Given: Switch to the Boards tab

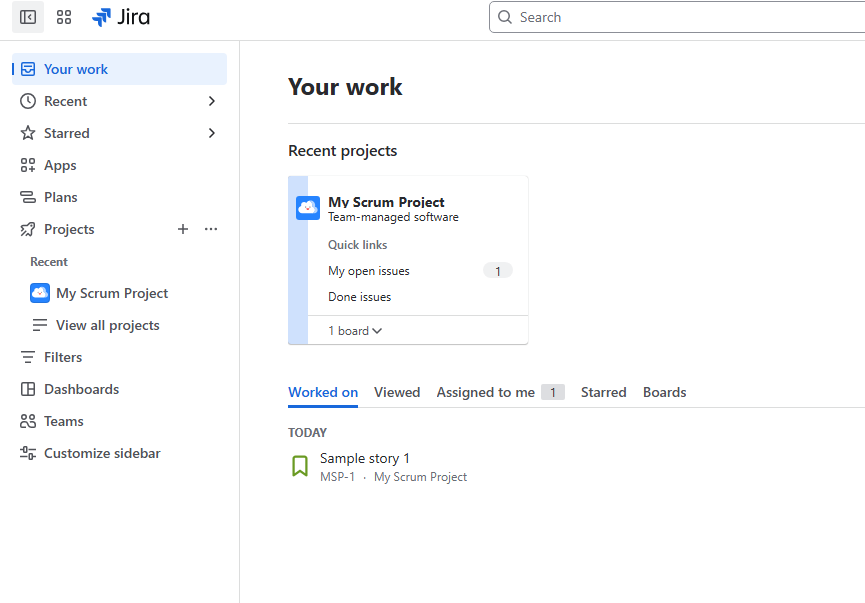Looking at the screenshot, I should (664, 392).
